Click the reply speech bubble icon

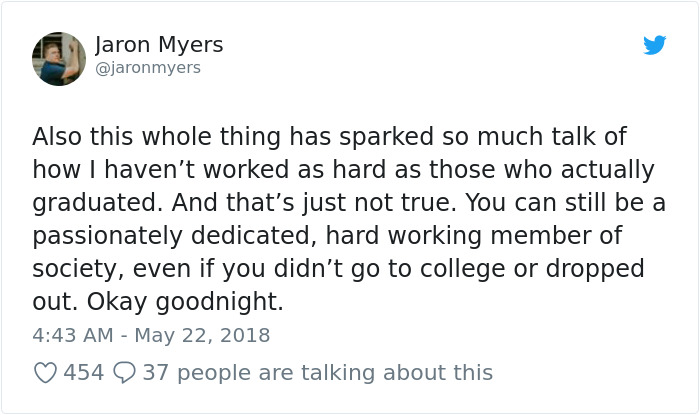click(x=124, y=373)
